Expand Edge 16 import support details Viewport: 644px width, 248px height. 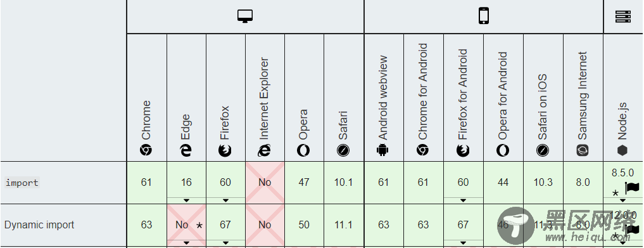pyautogui.click(x=186, y=200)
